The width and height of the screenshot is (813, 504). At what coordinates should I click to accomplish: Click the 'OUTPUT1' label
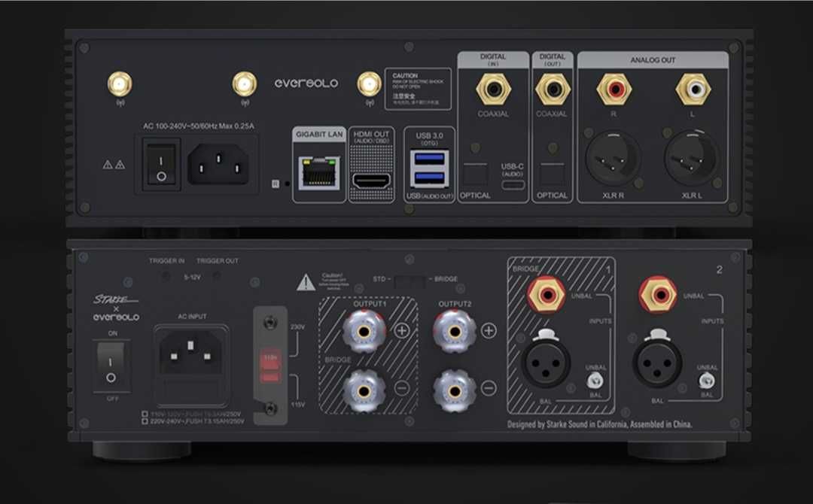point(369,304)
